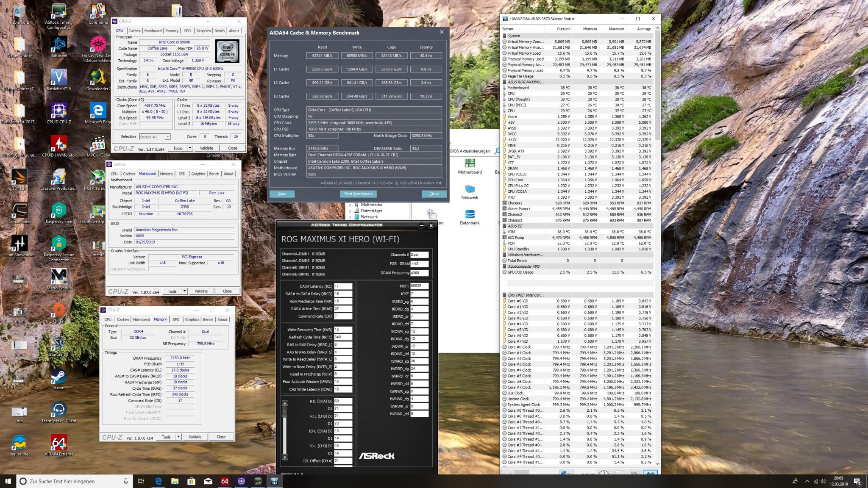Screen dimensions: 868x488
Task: Click the Refresh Cycle Time (tRFC) field
Action: point(343,337)
